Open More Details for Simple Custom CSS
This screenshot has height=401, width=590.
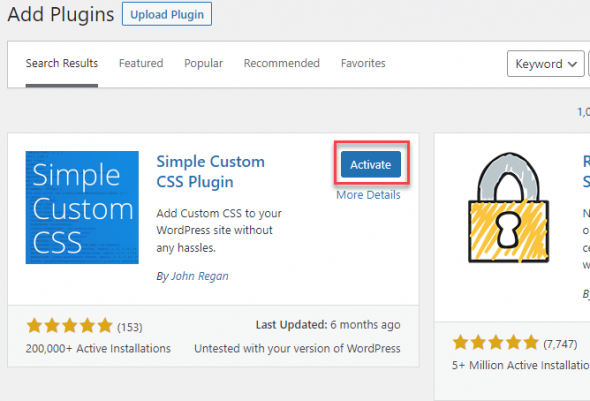(x=368, y=195)
